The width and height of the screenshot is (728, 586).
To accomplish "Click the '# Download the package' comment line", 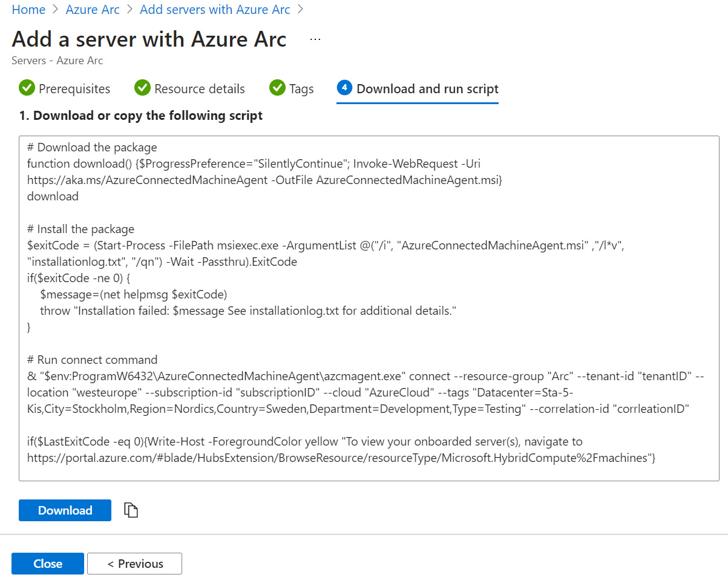I will pos(92,147).
